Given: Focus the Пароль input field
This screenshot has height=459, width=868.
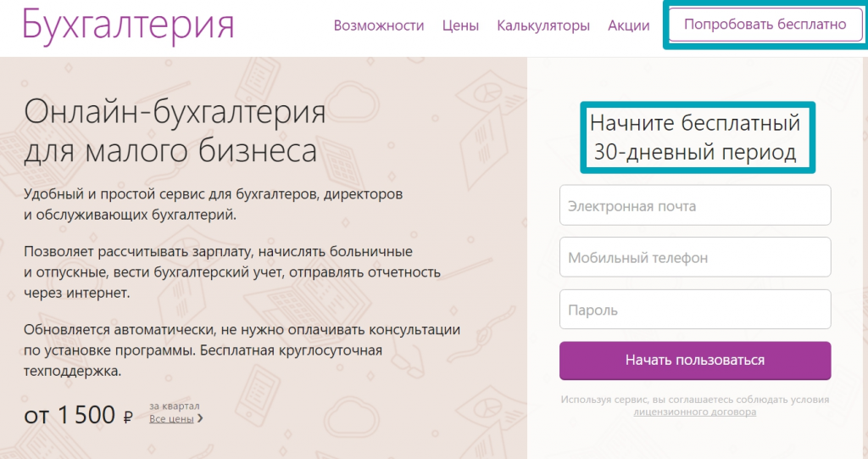Looking at the screenshot, I should click(695, 310).
